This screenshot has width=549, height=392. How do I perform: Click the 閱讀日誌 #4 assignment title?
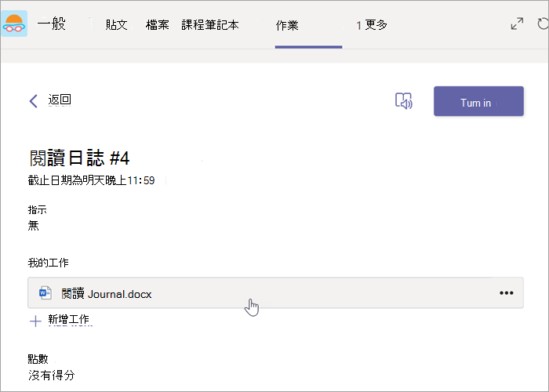[x=79, y=158]
